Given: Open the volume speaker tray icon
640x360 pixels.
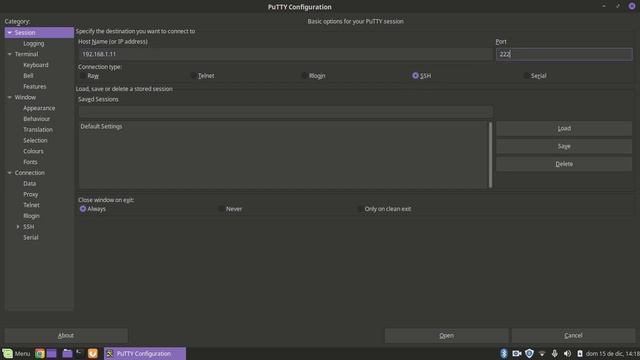Looking at the screenshot, I should pyautogui.click(x=567, y=353).
